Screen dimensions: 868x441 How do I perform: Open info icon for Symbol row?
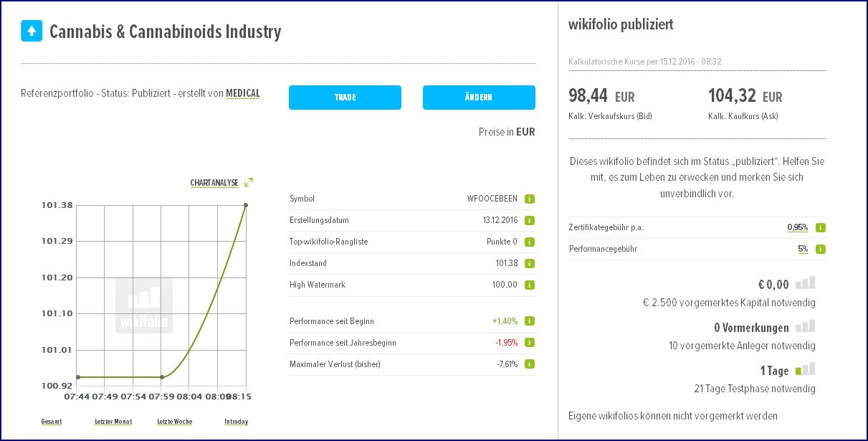coord(529,199)
